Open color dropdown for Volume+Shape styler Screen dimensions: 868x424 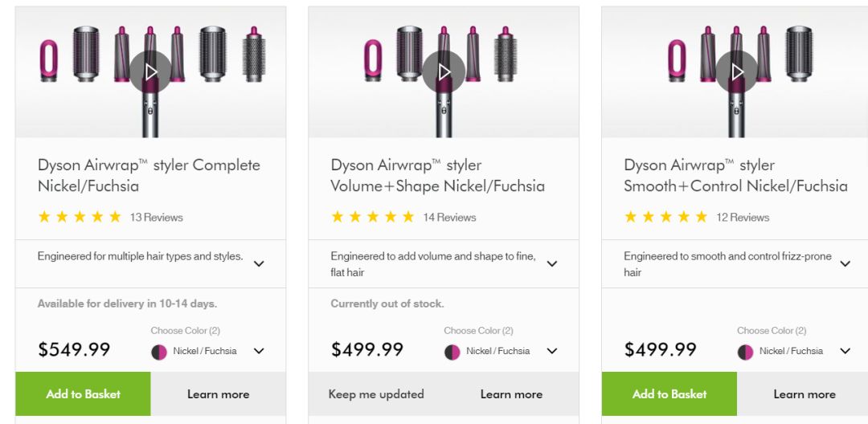click(x=552, y=351)
